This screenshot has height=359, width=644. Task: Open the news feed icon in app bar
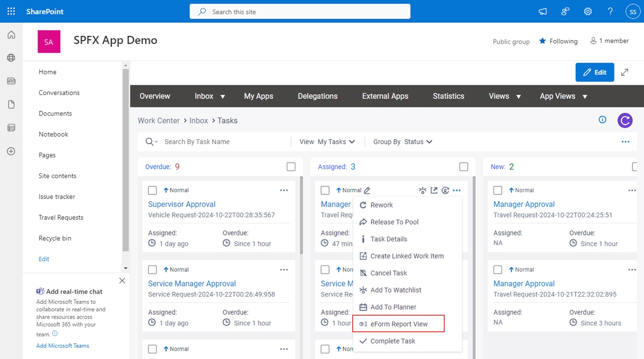click(11, 81)
